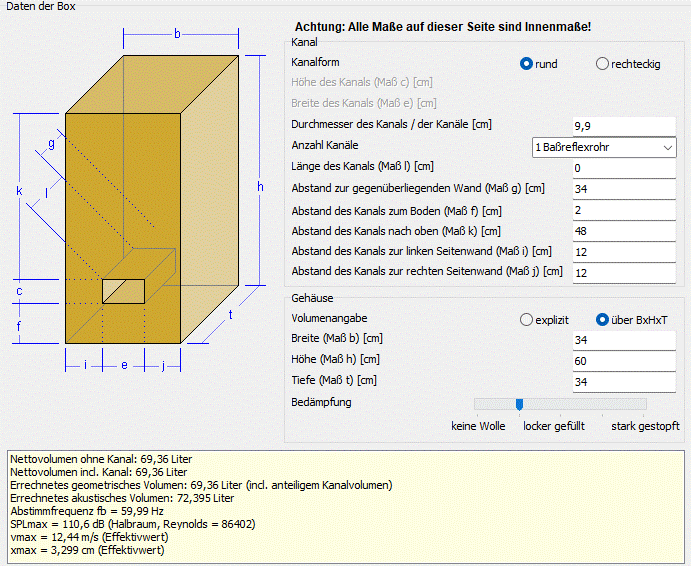Click the 'Durchmesser des Kanals' input field

(623, 126)
